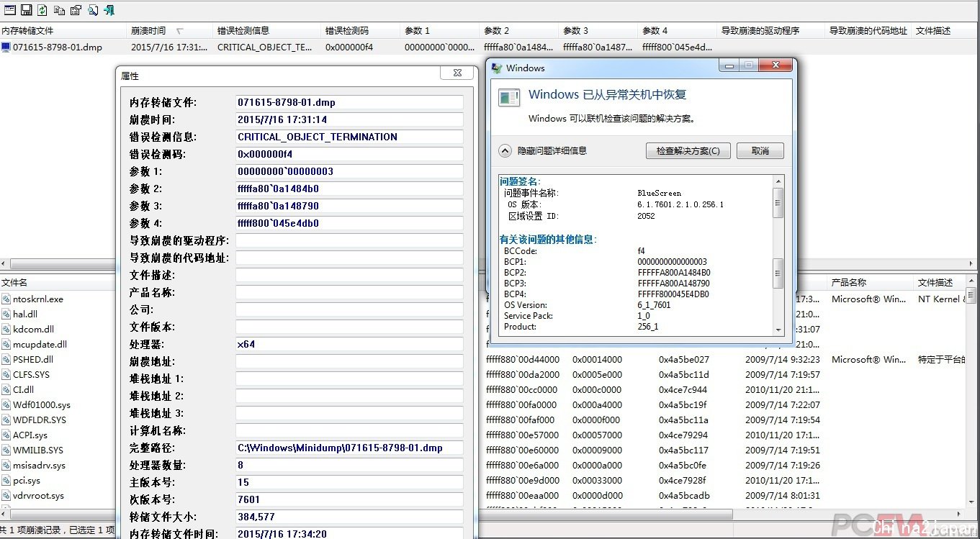The height and width of the screenshot is (539, 980).
Task: Select the ntoskrnl.exe row
Action: click(x=58, y=299)
